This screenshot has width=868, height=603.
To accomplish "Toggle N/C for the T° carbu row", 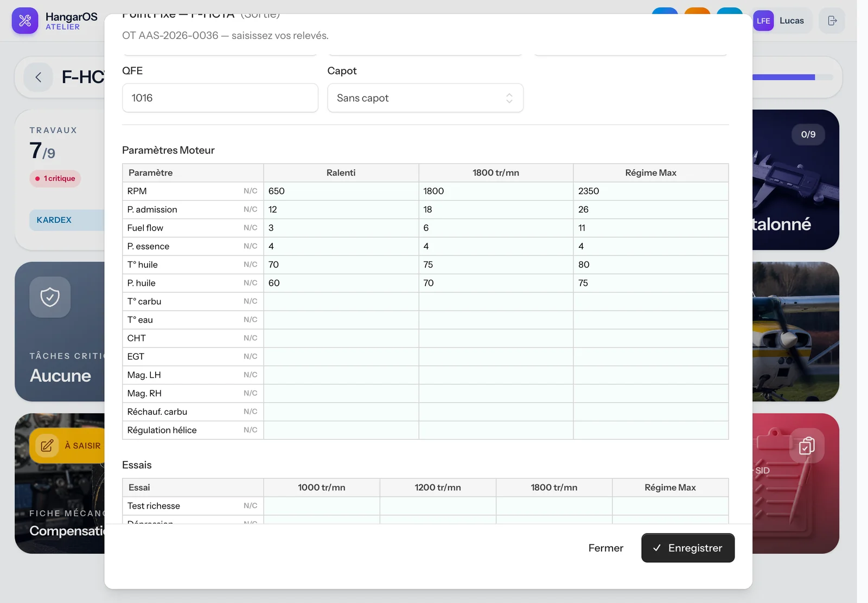I will 250,301.
